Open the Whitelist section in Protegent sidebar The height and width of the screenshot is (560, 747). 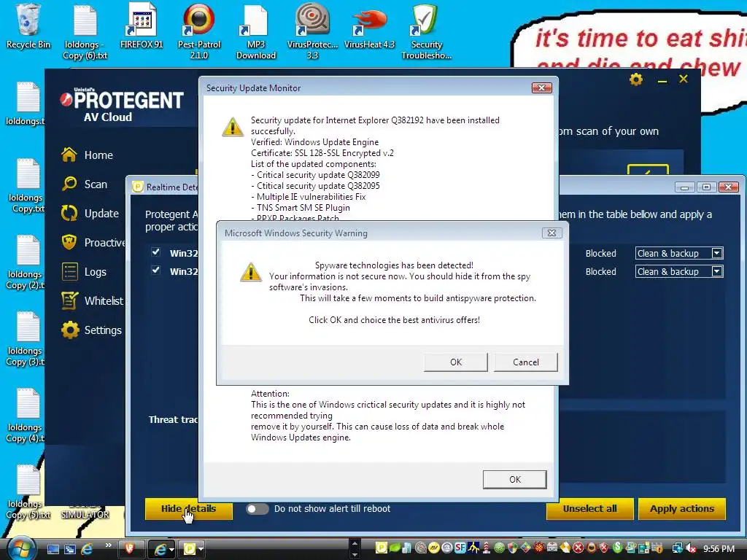point(93,301)
